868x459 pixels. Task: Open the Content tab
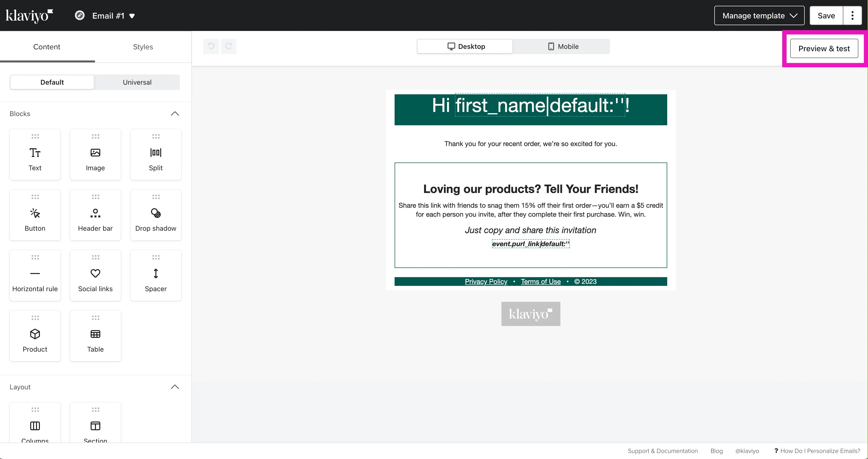pos(47,47)
